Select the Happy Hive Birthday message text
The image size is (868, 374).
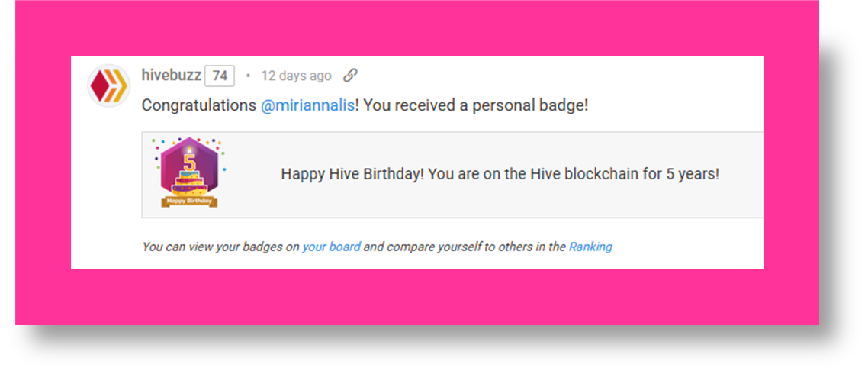click(x=500, y=174)
